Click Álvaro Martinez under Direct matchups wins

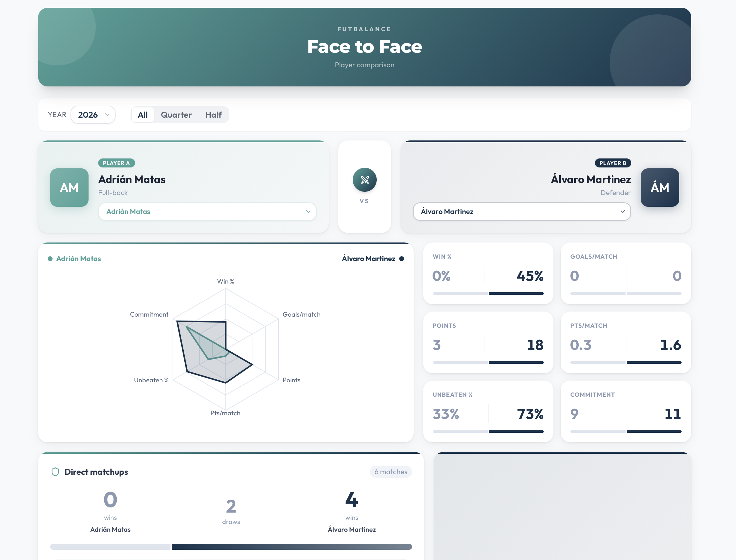click(352, 529)
